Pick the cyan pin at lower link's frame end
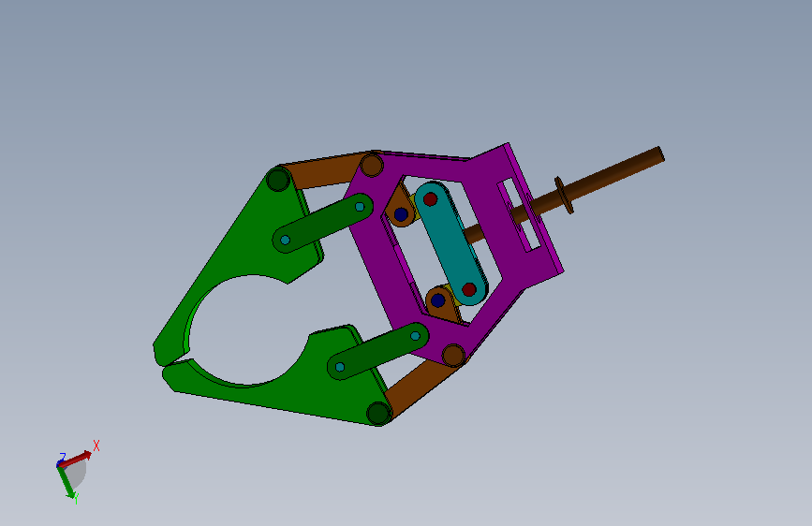 click(415, 336)
